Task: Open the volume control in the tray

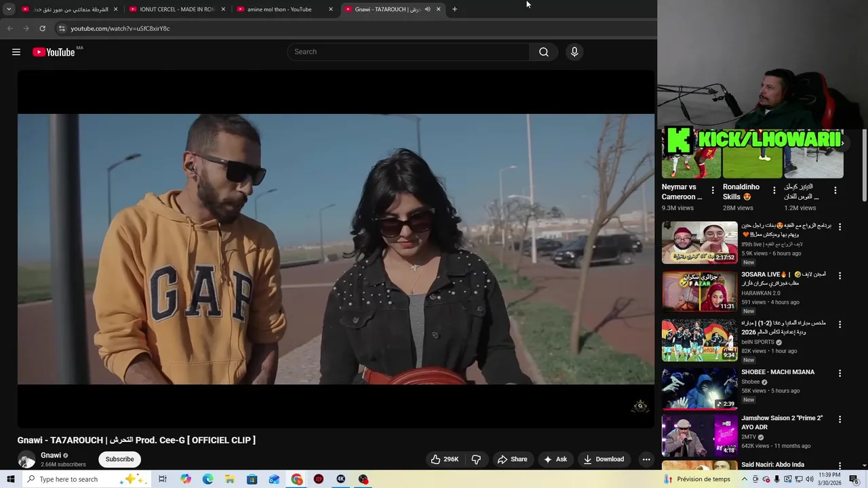Action: pyautogui.click(x=810, y=479)
